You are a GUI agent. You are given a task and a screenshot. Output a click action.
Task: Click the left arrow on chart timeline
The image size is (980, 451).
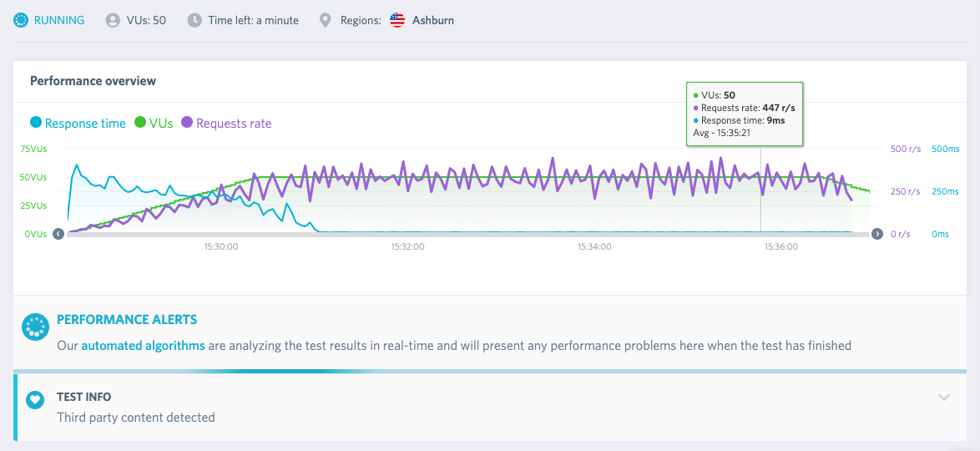click(58, 234)
